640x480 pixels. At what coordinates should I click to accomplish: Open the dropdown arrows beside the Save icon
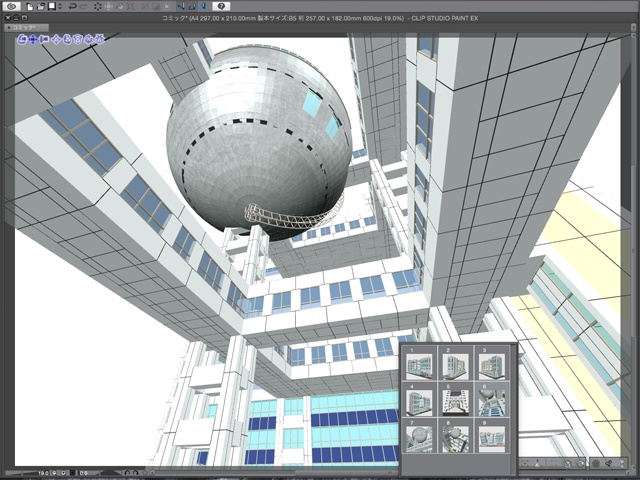[60, 7]
